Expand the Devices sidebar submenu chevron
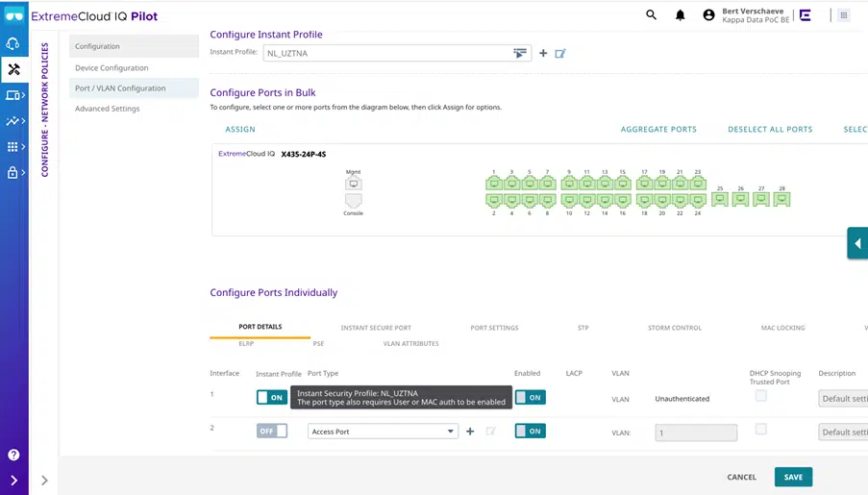 (x=23, y=95)
